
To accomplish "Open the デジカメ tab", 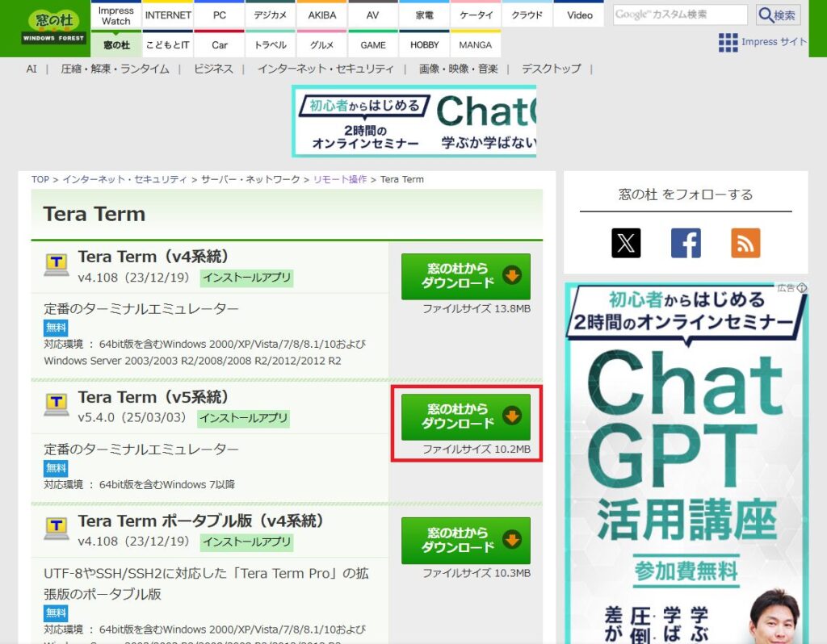I will tap(270, 15).
